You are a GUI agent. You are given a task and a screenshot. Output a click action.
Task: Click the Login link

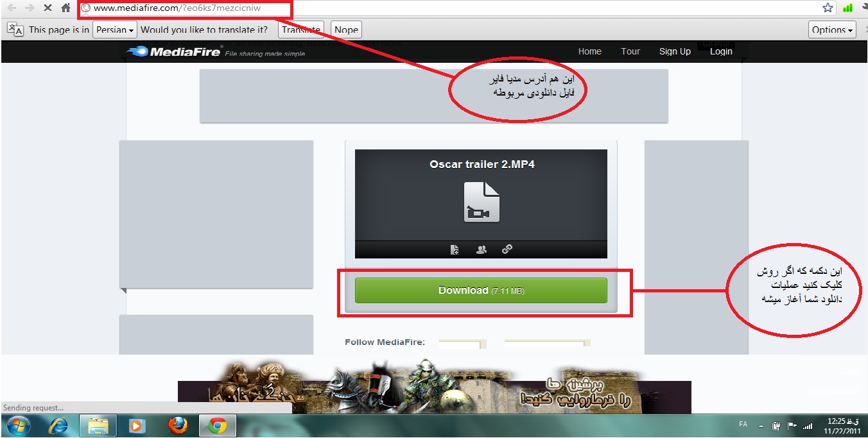721,51
